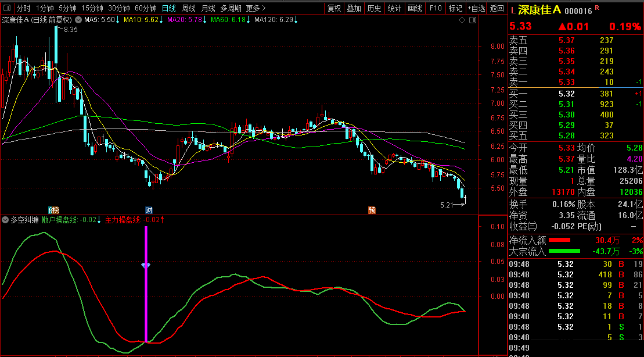Click the stock code 000016
The image size is (644, 357).
[578, 11]
